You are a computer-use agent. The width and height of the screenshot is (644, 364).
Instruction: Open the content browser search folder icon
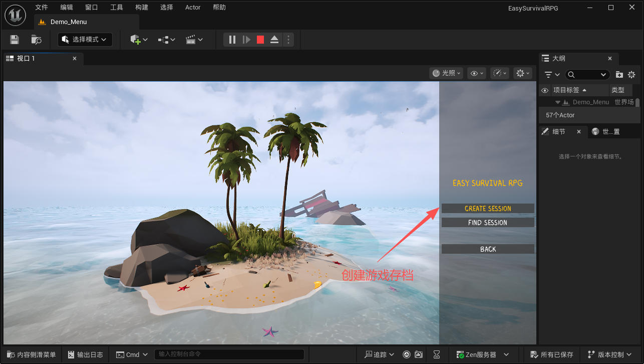click(x=36, y=40)
